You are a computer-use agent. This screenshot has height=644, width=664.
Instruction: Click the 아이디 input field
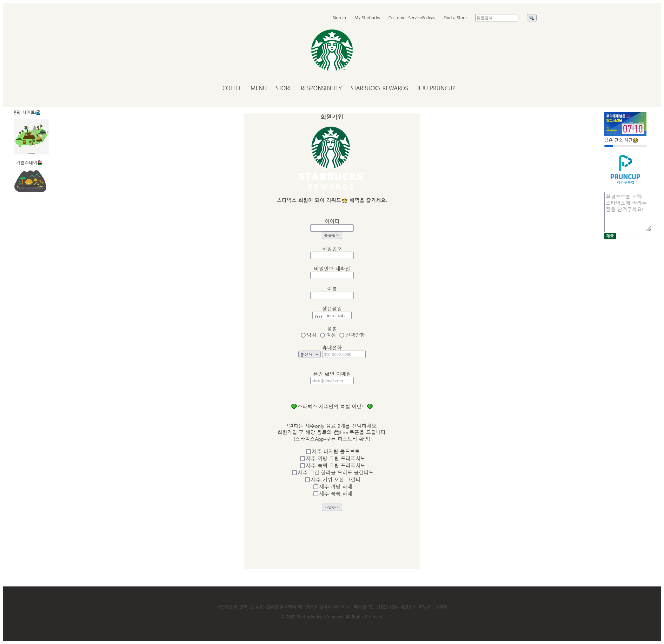[332, 228]
